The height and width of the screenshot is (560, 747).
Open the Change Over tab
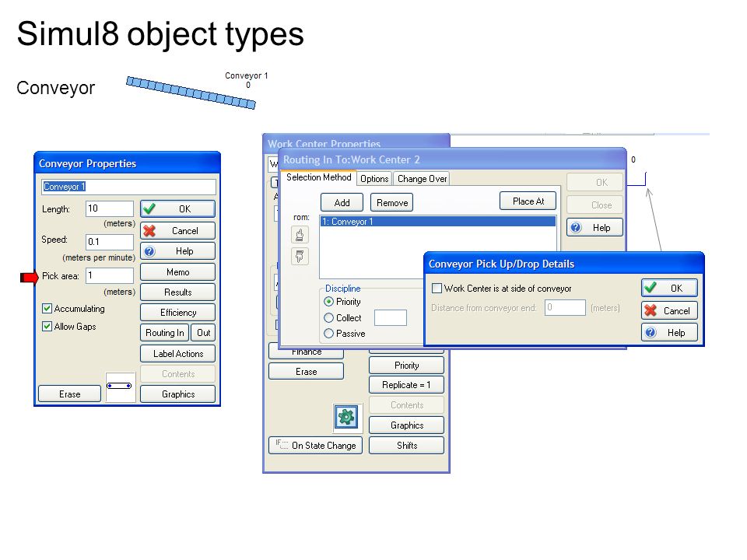422,179
